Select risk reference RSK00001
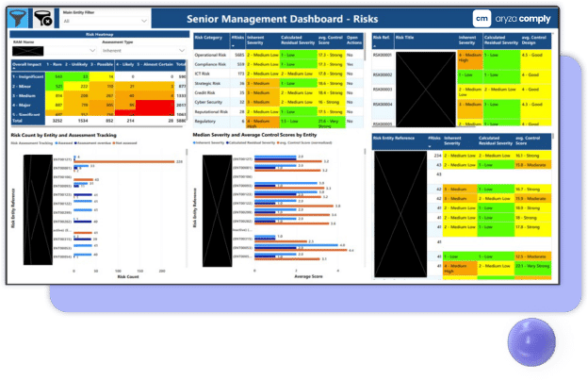 tap(383, 55)
